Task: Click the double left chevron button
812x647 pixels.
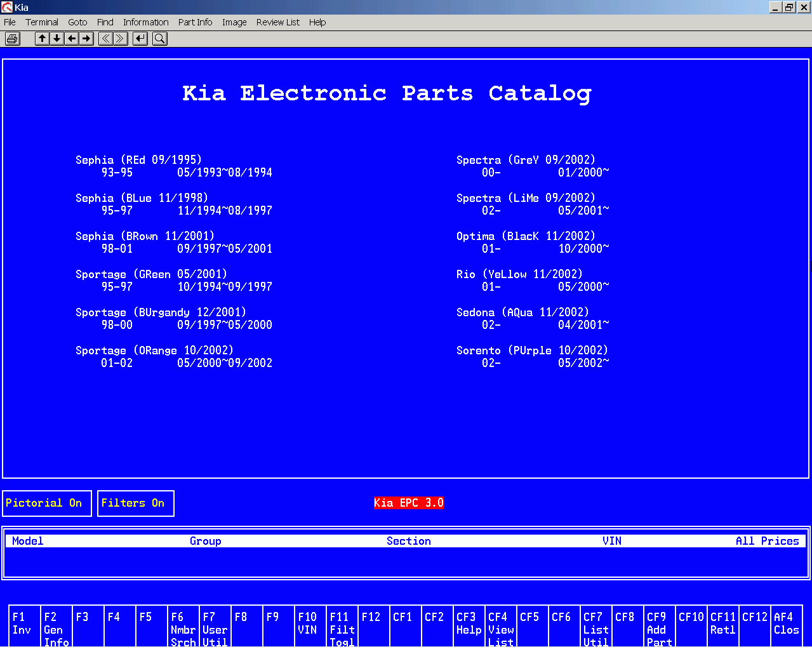Action: (x=105, y=39)
